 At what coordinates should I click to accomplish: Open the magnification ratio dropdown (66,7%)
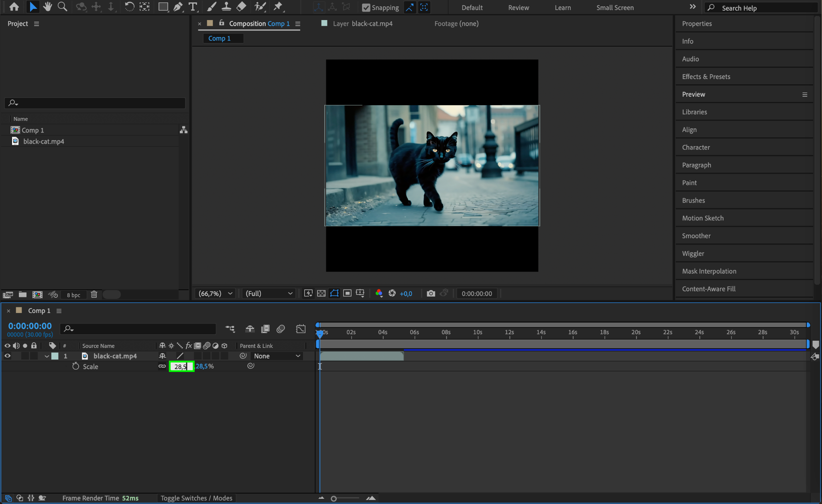point(216,293)
